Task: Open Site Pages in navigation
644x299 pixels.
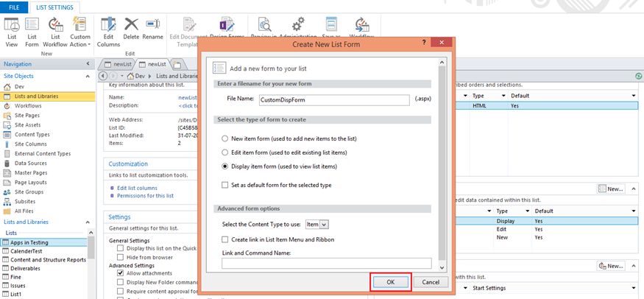Action: pos(27,116)
